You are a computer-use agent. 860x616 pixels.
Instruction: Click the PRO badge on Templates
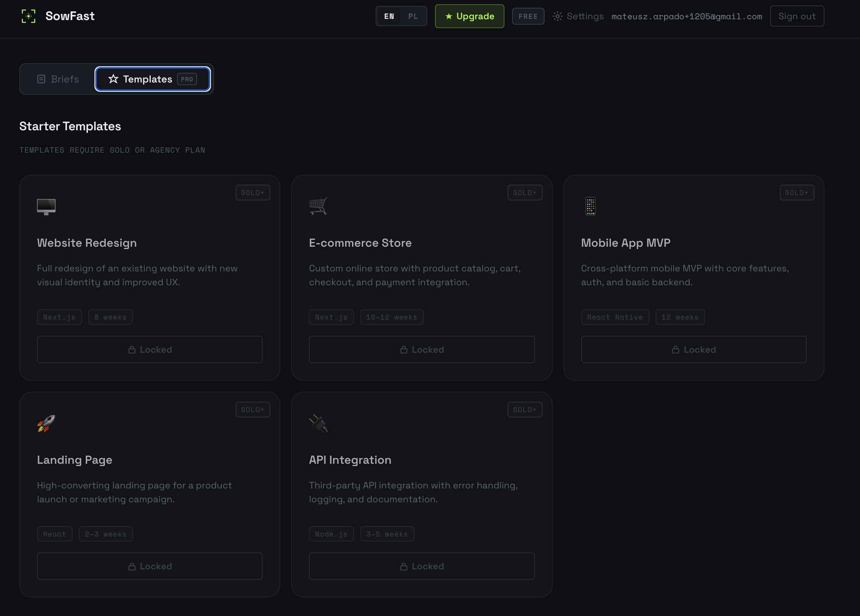(x=187, y=79)
